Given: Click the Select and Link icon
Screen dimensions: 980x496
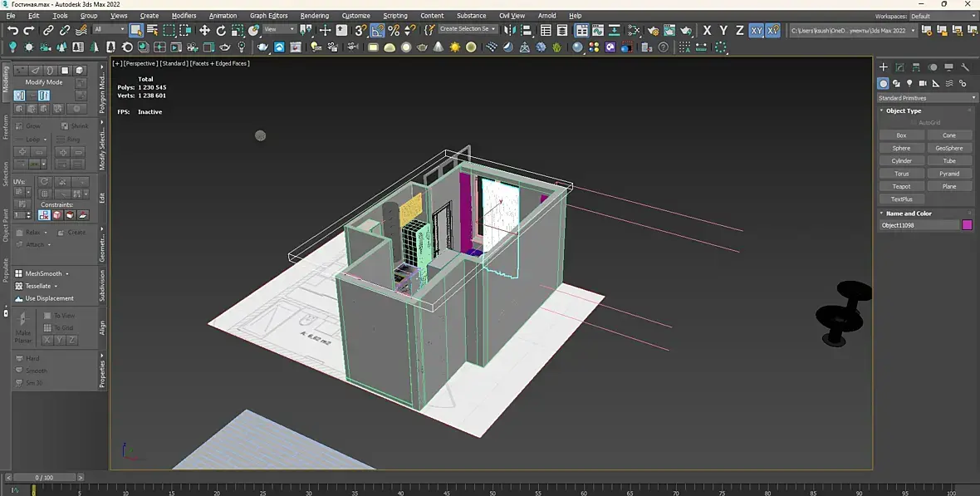Looking at the screenshot, I should point(48,30).
